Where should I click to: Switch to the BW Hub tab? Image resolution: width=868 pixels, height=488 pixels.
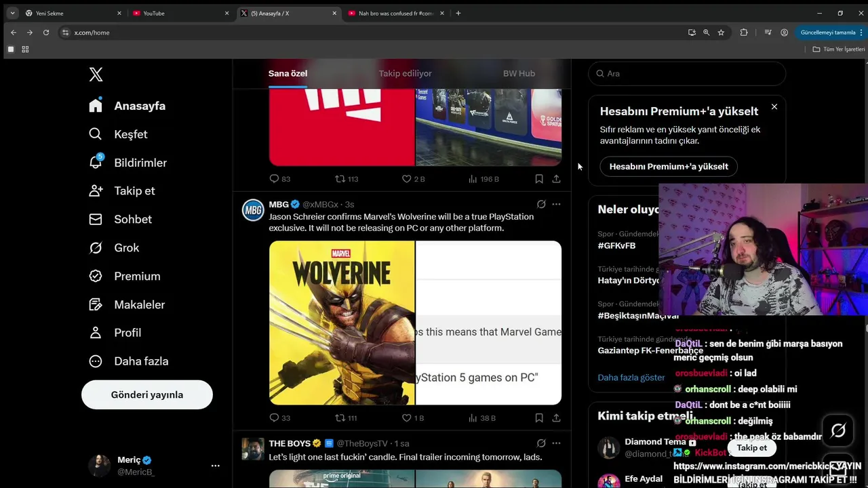[x=519, y=73]
